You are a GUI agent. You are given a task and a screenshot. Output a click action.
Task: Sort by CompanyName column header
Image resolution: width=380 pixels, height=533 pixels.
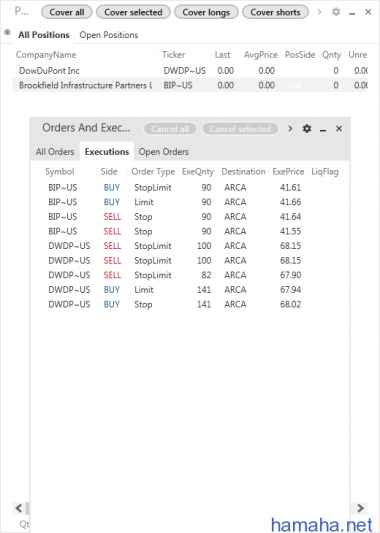(x=46, y=55)
